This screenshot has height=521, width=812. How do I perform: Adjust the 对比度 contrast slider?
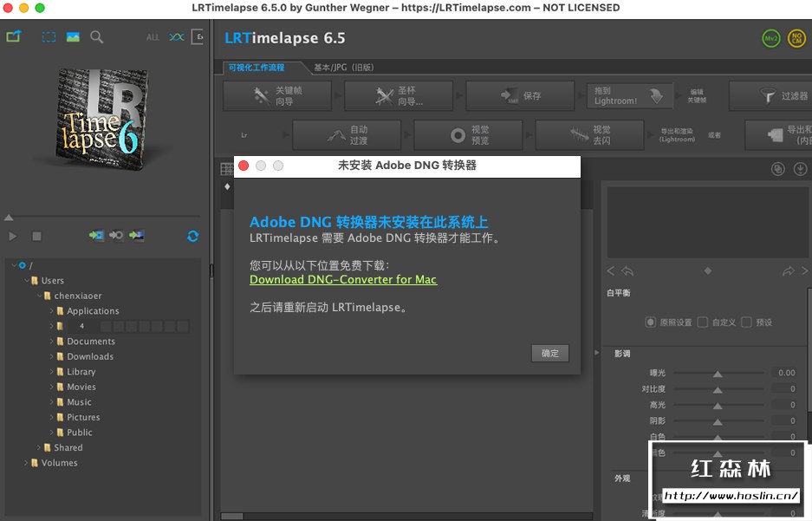(718, 389)
